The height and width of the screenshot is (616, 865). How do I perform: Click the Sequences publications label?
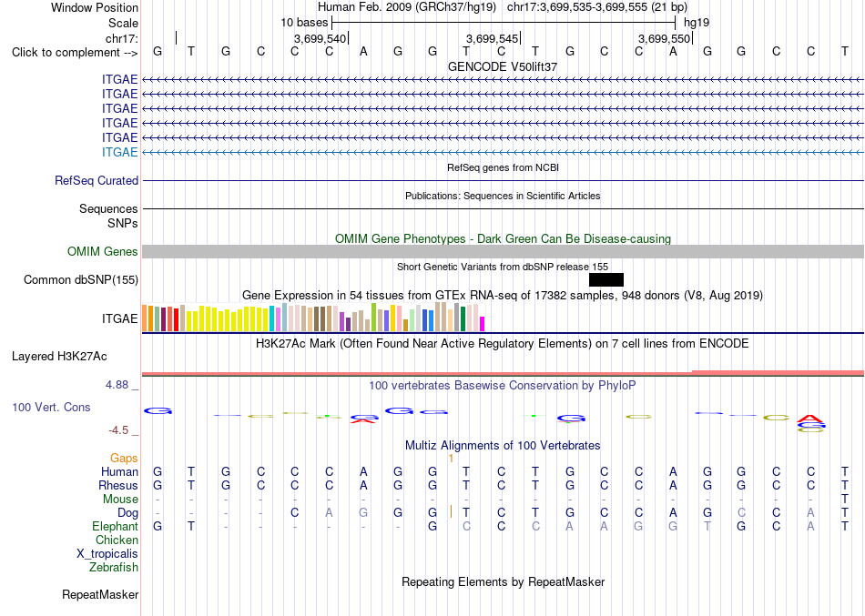coord(108,208)
